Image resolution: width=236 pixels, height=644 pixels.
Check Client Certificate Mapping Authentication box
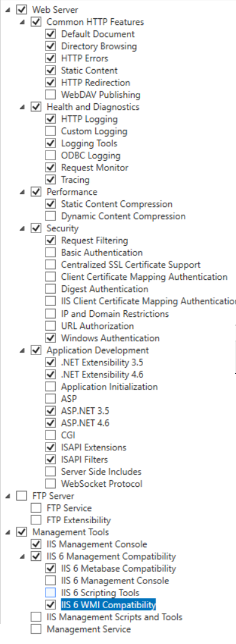coord(50,276)
